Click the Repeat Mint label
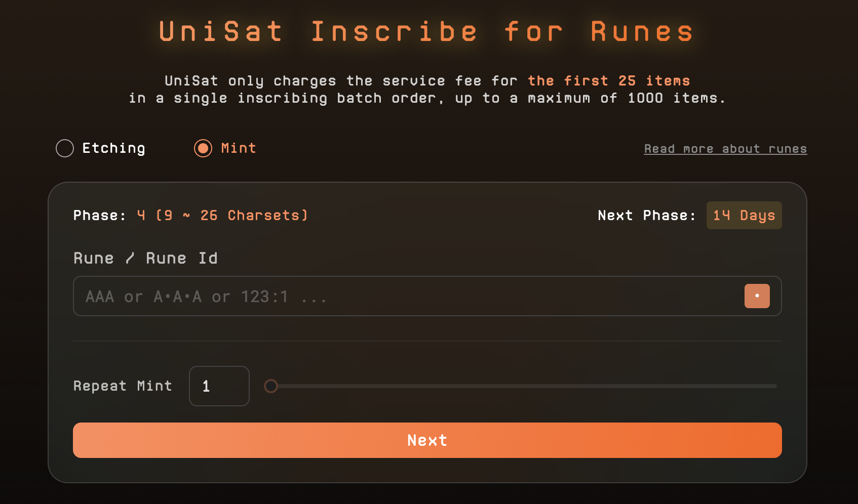 123,386
